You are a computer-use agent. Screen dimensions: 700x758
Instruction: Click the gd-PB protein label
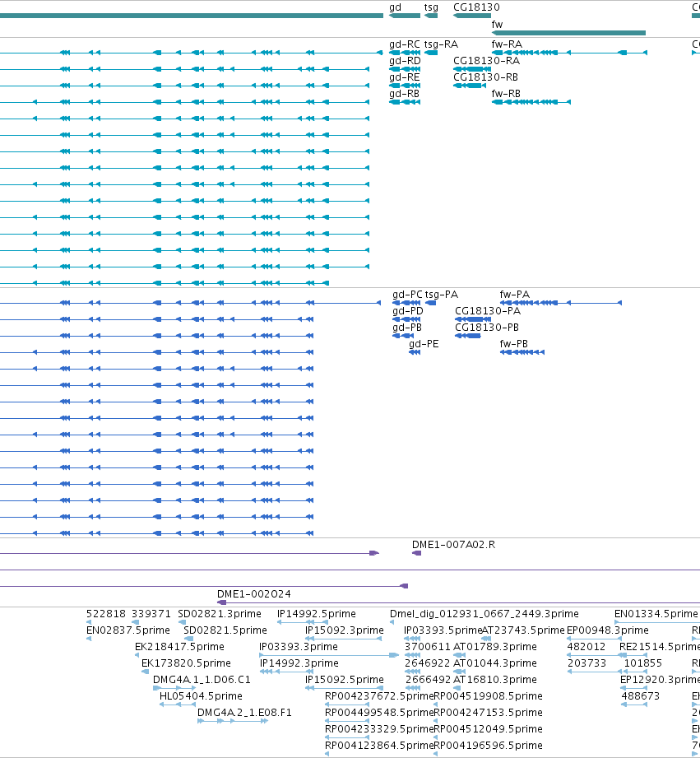click(407, 328)
